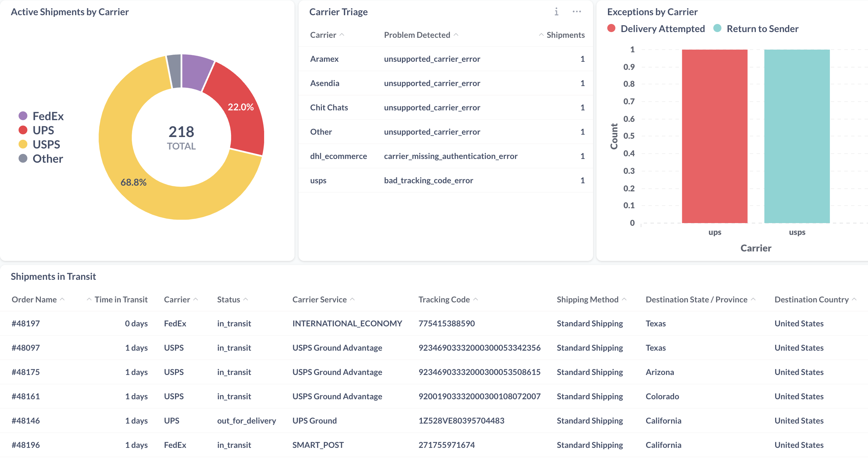868x459 pixels.
Task: Click tracking code 1Z528VE80395704483
Action: tap(461, 421)
